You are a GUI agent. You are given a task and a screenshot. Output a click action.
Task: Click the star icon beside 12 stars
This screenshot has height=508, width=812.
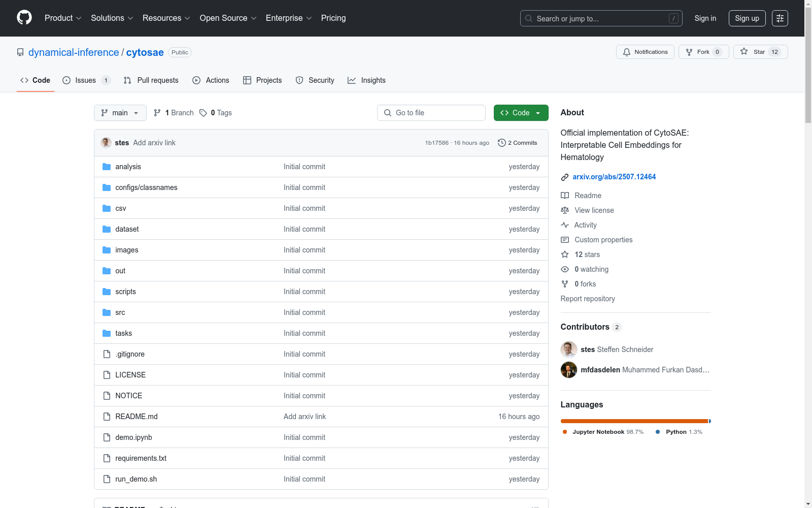click(x=565, y=255)
